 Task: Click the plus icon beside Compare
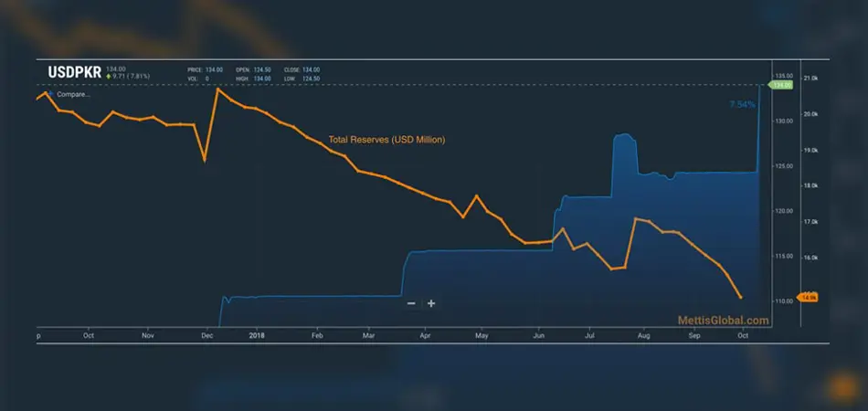(x=51, y=94)
